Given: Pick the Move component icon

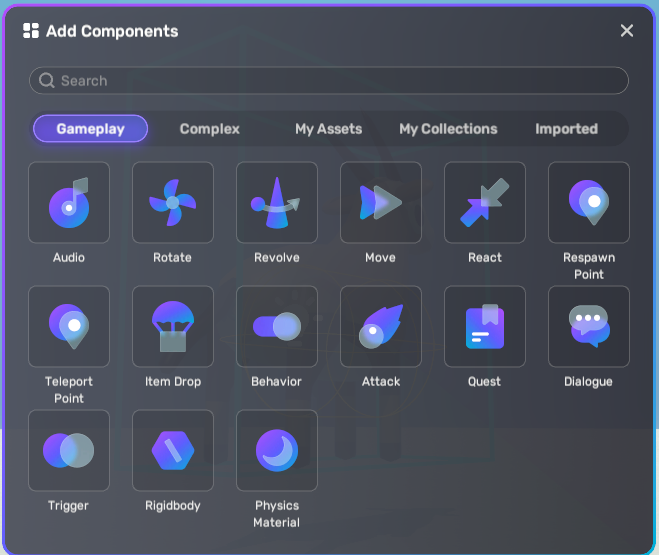Looking at the screenshot, I should 381,203.
